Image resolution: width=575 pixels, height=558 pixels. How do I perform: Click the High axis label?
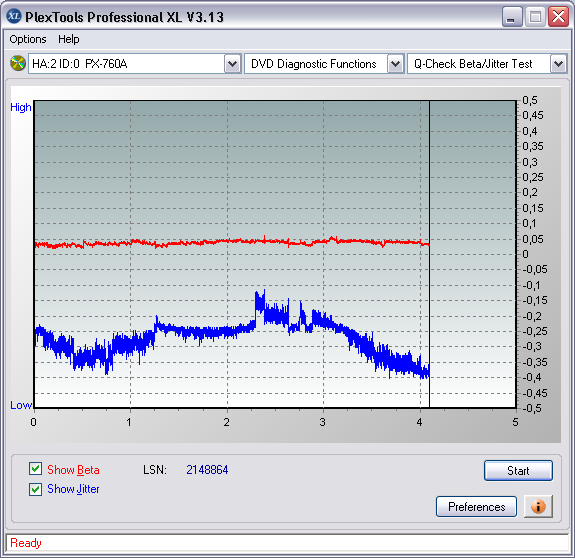coord(21,107)
